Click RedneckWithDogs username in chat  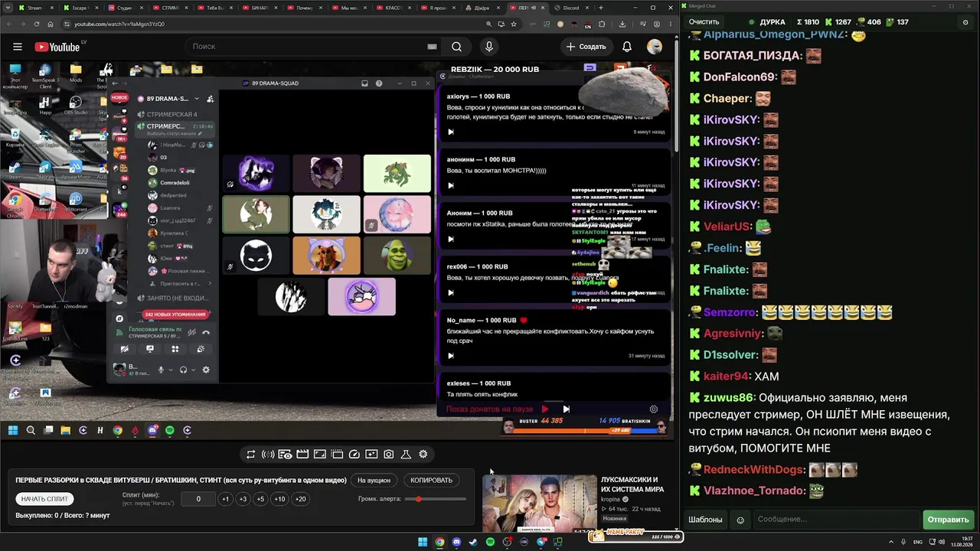point(753,470)
